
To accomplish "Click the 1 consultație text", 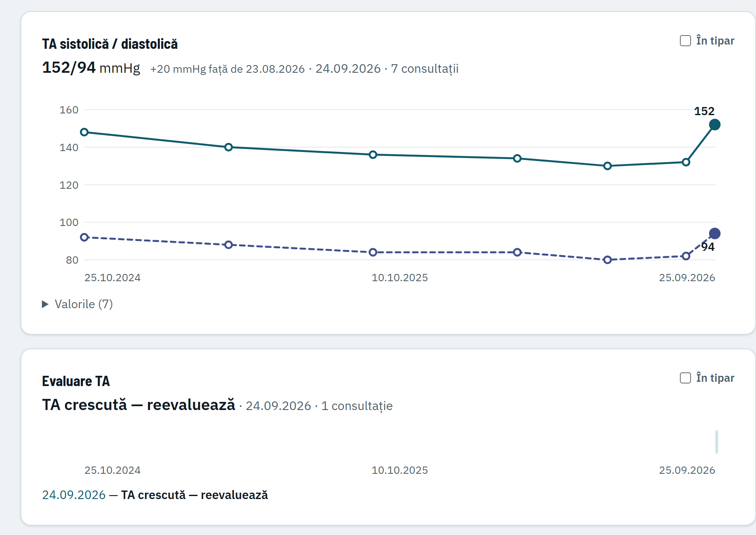I will (x=357, y=406).
